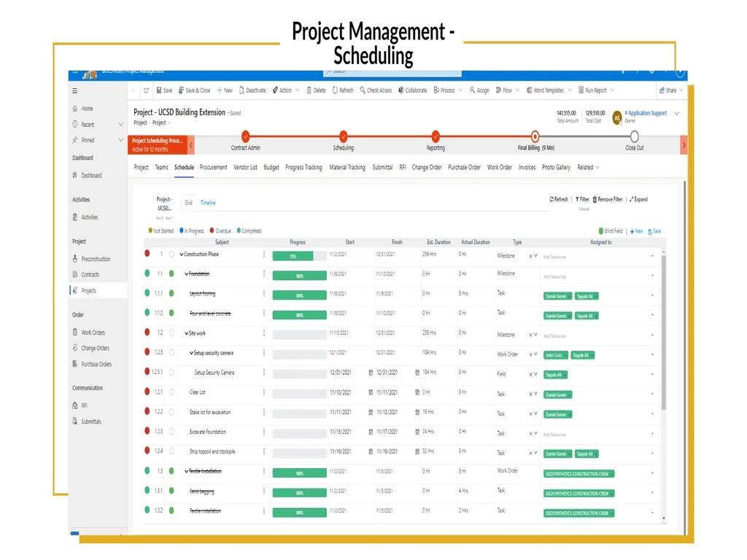Viewport: 747px width, 560px height.
Task: Click Remove Filter button
Action: point(608,199)
